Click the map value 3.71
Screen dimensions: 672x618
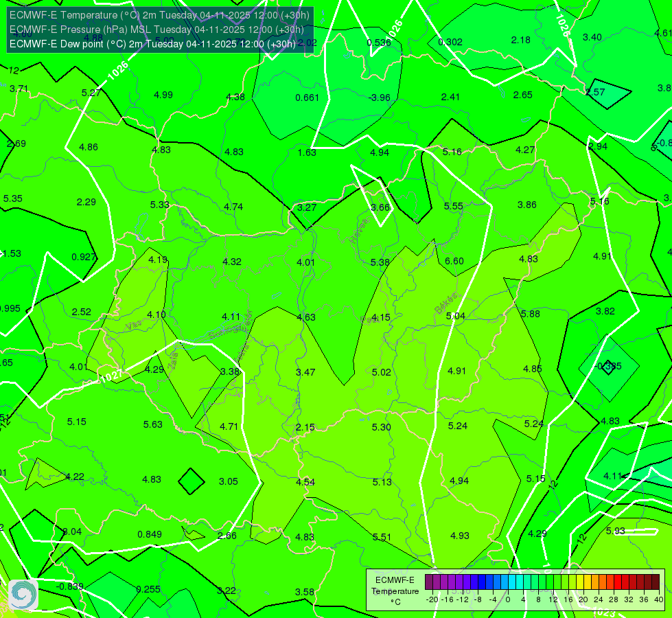tap(19, 89)
